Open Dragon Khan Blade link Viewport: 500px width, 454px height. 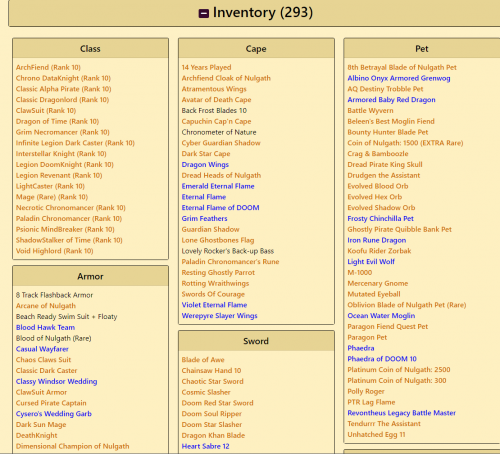click(213, 435)
